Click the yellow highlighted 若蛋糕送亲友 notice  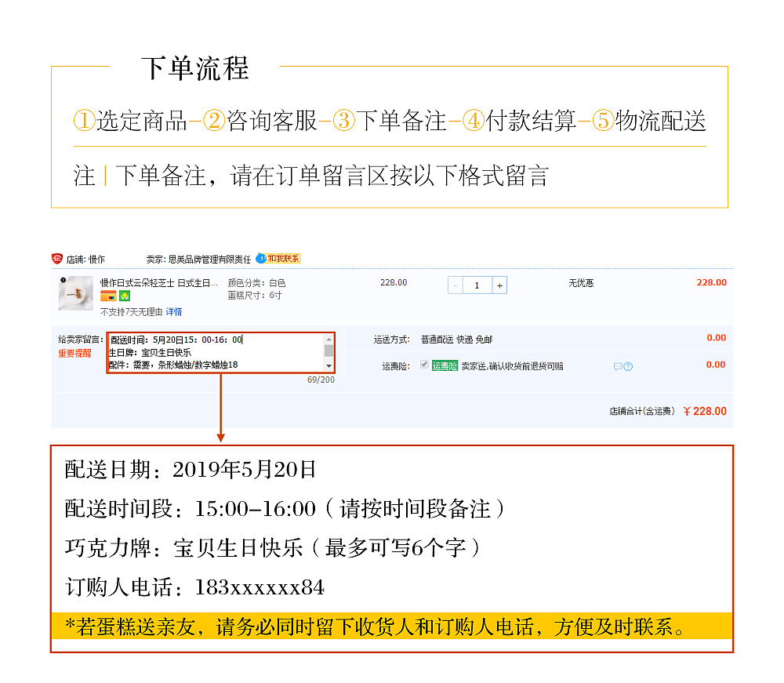pos(392,626)
